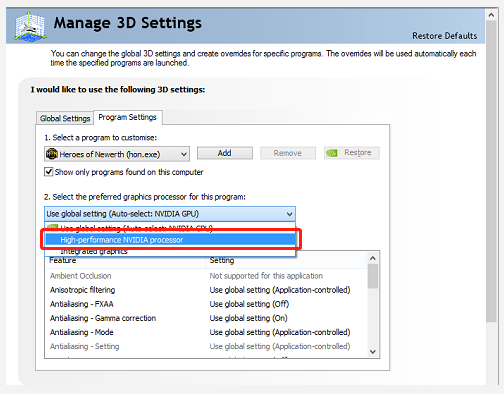This screenshot has width=504, height=394.
Task: Click the NVIDIA logo on Restore button
Action: pyautogui.click(x=332, y=153)
